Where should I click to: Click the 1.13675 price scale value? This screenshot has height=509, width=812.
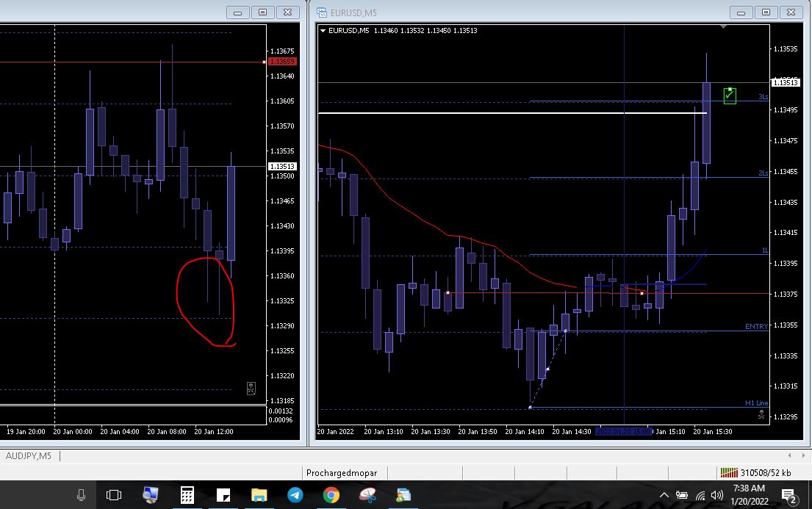click(282, 51)
